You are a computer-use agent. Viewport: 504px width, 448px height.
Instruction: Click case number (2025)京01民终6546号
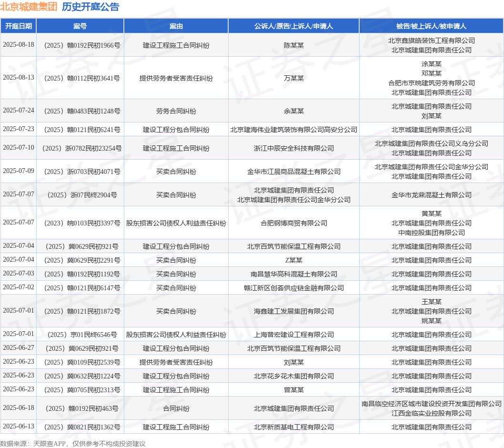coord(82,335)
